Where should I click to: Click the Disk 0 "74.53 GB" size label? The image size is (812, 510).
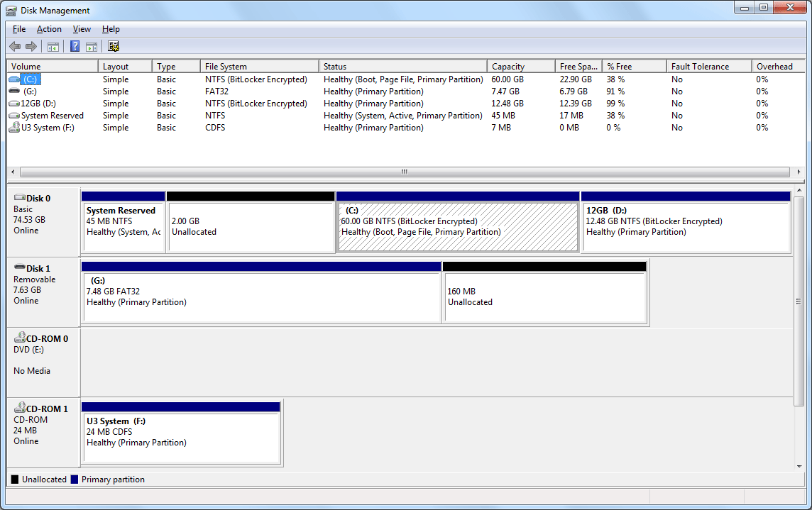(30, 219)
